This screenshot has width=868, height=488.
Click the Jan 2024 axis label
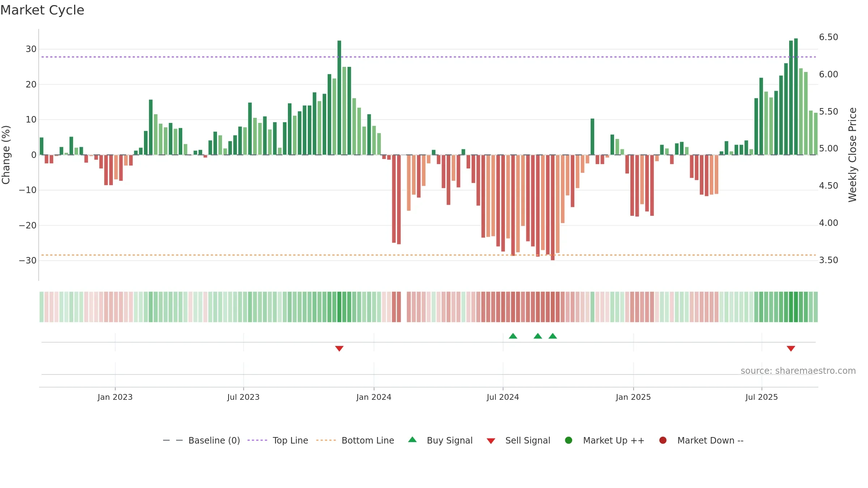[x=374, y=397]
